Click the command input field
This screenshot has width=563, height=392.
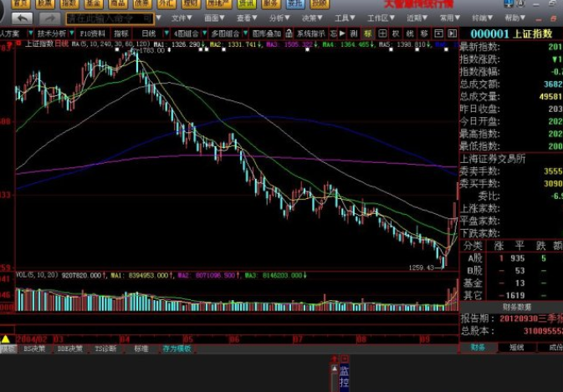110,18
